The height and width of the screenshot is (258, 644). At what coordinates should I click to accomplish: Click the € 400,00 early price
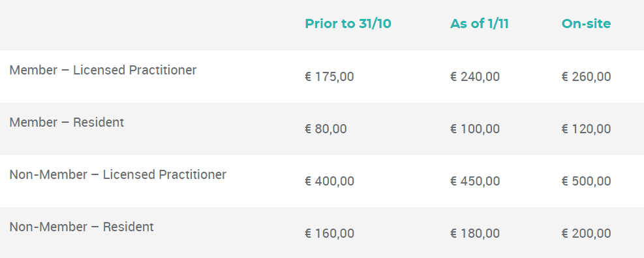330,181
